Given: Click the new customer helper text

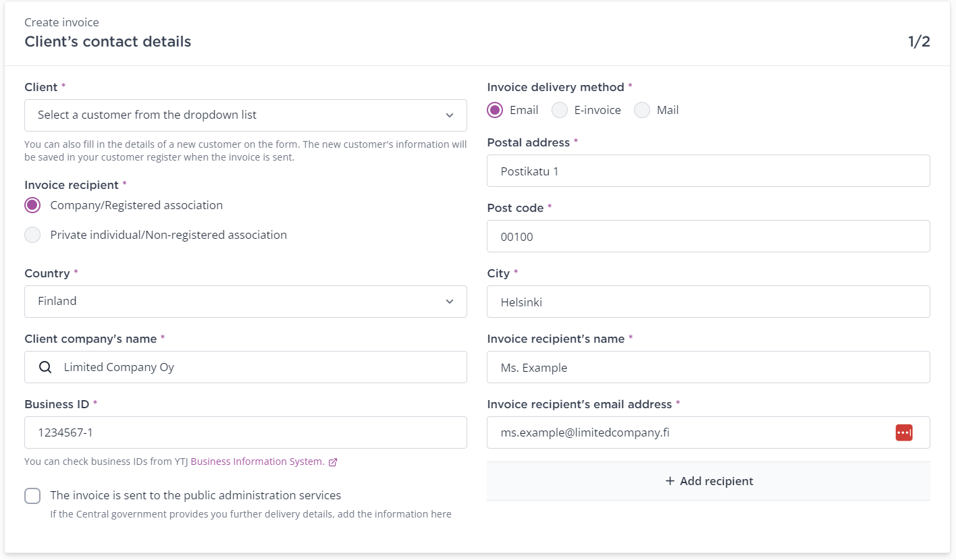Looking at the screenshot, I should click(246, 151).
